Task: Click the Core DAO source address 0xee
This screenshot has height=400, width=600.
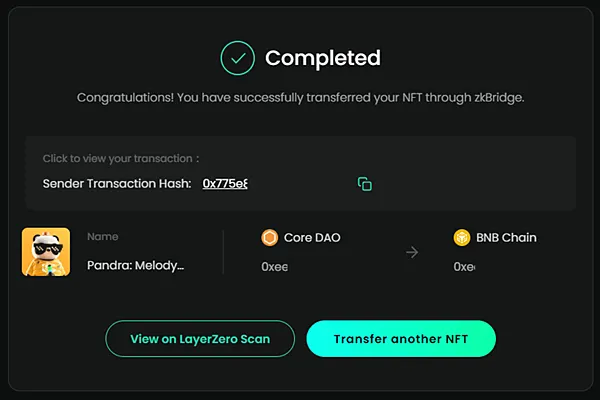Action: (x=274, y=267)
